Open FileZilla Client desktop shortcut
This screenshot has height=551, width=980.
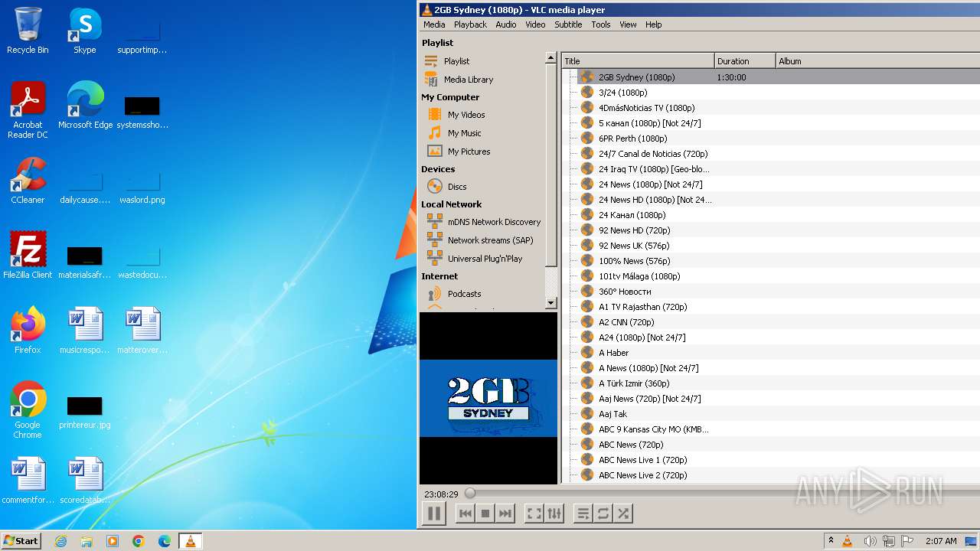[28, 255]
